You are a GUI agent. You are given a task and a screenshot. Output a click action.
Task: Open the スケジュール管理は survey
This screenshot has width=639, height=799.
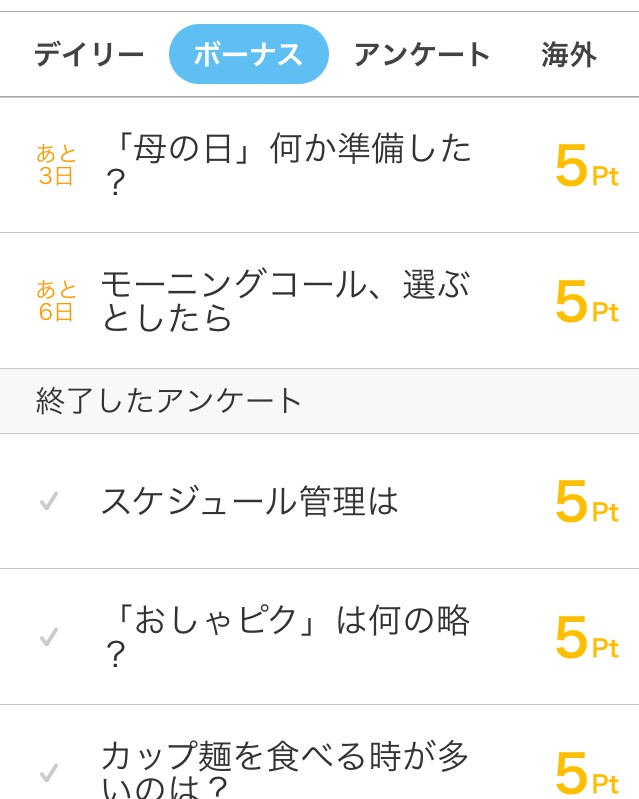coord(250,501)
